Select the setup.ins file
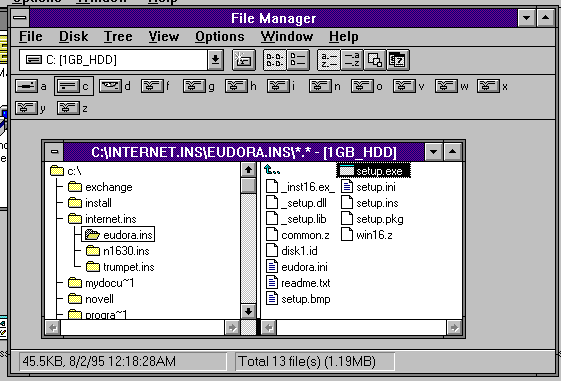The image size is (561, 381). coord(370,203)
